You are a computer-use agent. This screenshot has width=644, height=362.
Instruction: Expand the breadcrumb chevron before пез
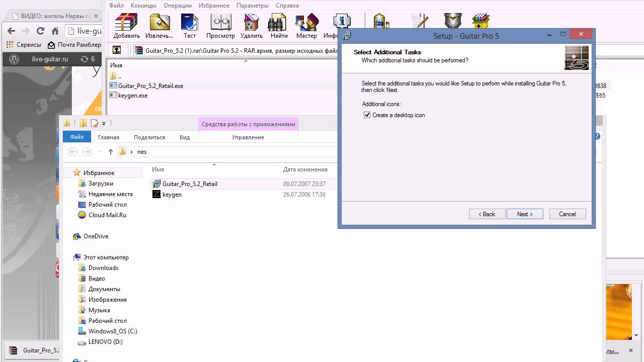point(132,152)
